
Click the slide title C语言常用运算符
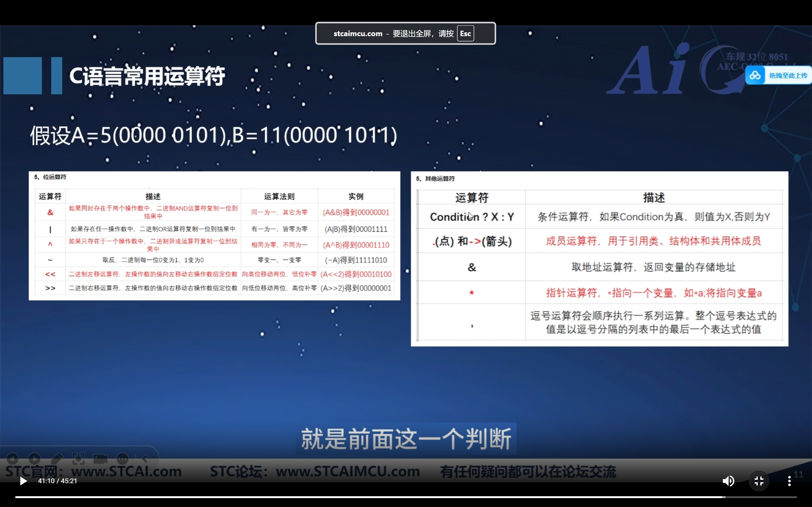pos(147,76)
